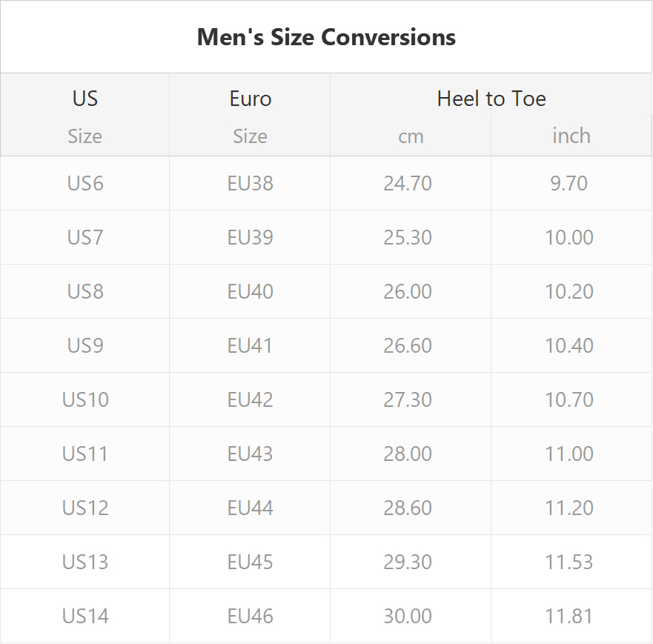The width and height of the screenshot is (653, 644).
Task: Click the inch sub-header
Action: (x=571, y=136)
